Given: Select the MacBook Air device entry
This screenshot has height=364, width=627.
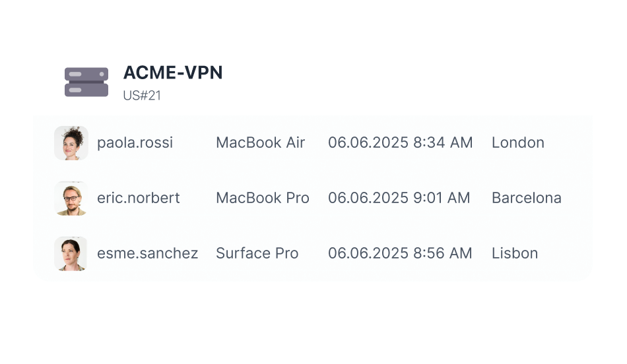Looking at the screenshot, I should pyautogui.click(x=260, y=143).
